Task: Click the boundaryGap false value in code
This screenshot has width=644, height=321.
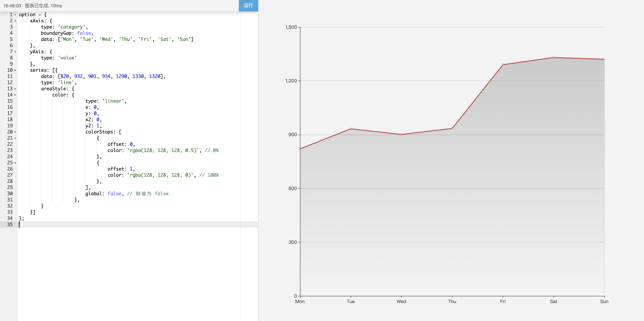Action: (84, 33)
